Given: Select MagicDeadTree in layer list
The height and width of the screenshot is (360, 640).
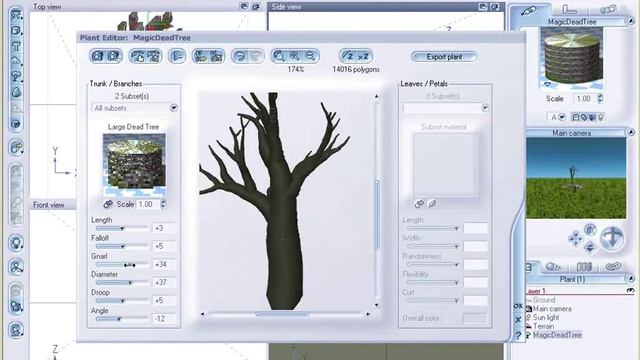Looking at the screenshot, I should (557, 335).
